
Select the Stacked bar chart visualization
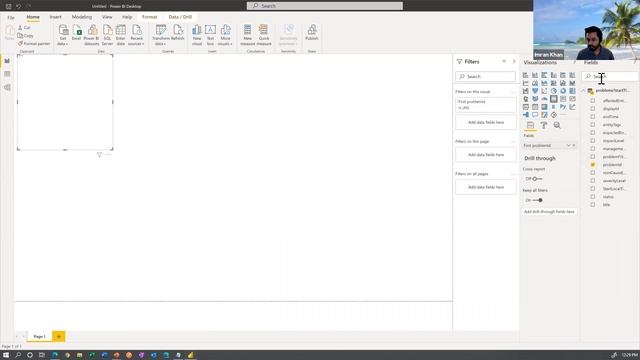pyautogui.click(x=526, y=75)
